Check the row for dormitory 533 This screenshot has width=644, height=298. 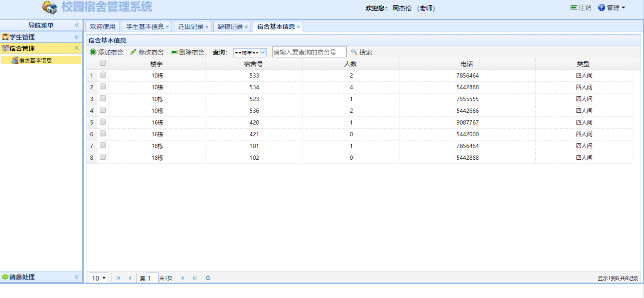(x=103, y=75)
